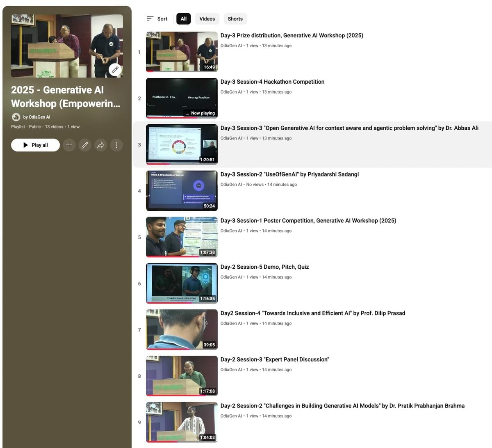The height and width of the screenshot is (448, 492).
Task: Open 'Expert Panel Discussion' video title
Action: (x=275, y=360)
